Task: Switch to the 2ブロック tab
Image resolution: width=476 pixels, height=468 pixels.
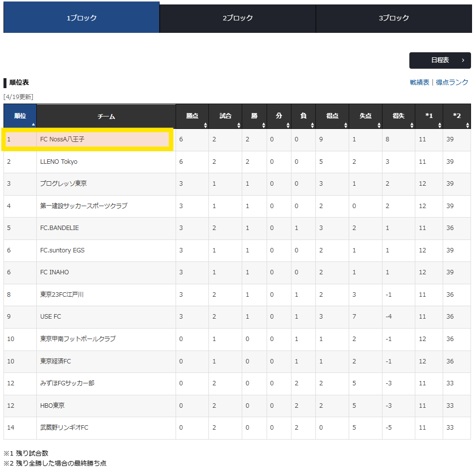Action: pos(238,18)
